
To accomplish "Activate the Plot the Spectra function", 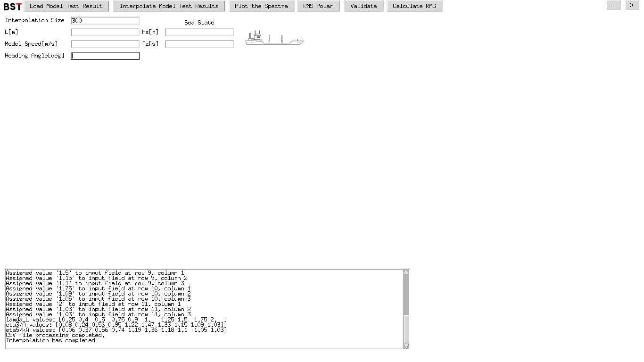I will [x=261, y=6].
